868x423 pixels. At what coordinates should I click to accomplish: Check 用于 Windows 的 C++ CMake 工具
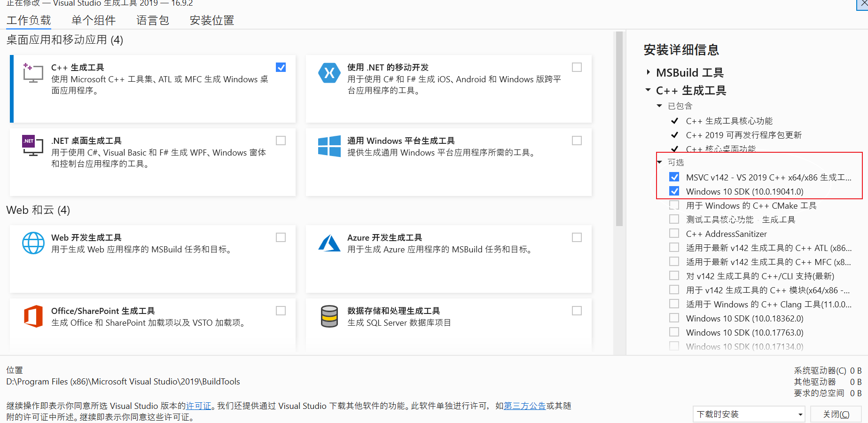tap(674, 205)
